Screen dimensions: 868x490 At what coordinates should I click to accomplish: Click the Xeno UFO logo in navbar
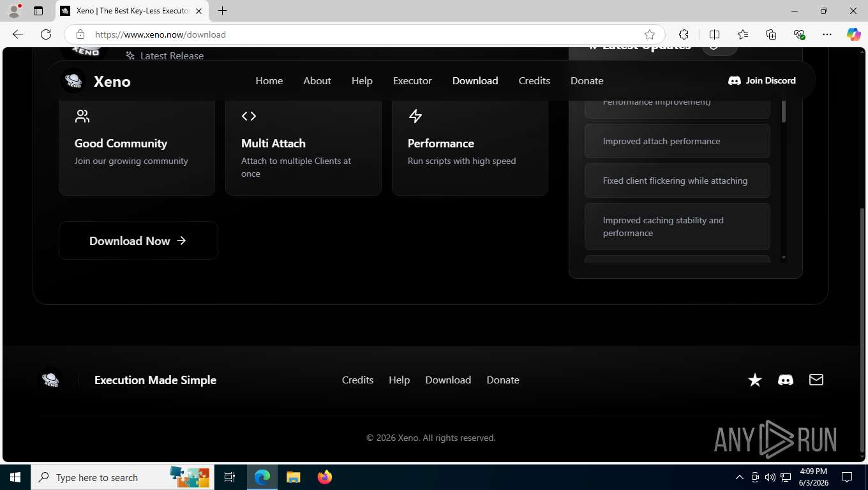point(73,80)
